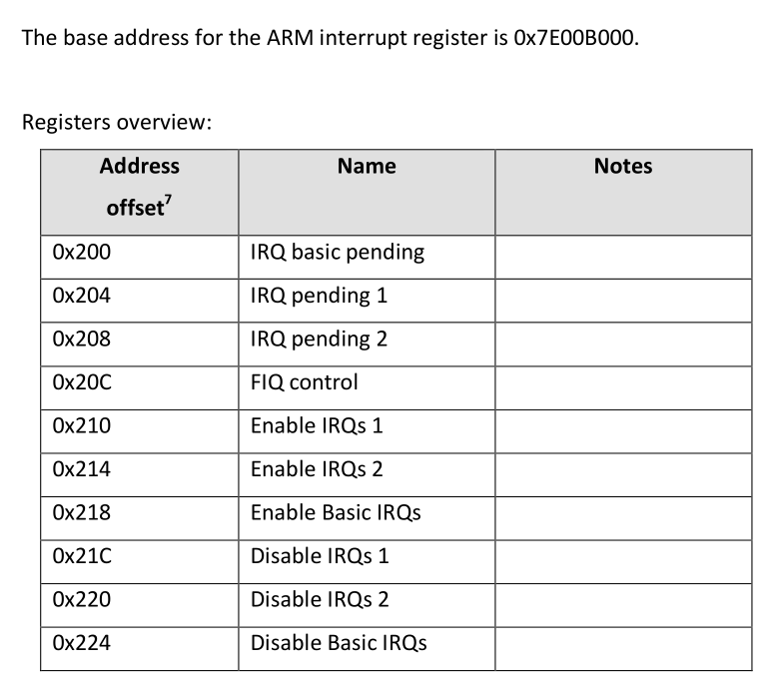784x689 pixels.
Task: Select the 0x210 address offset cell
Action: 81,426
